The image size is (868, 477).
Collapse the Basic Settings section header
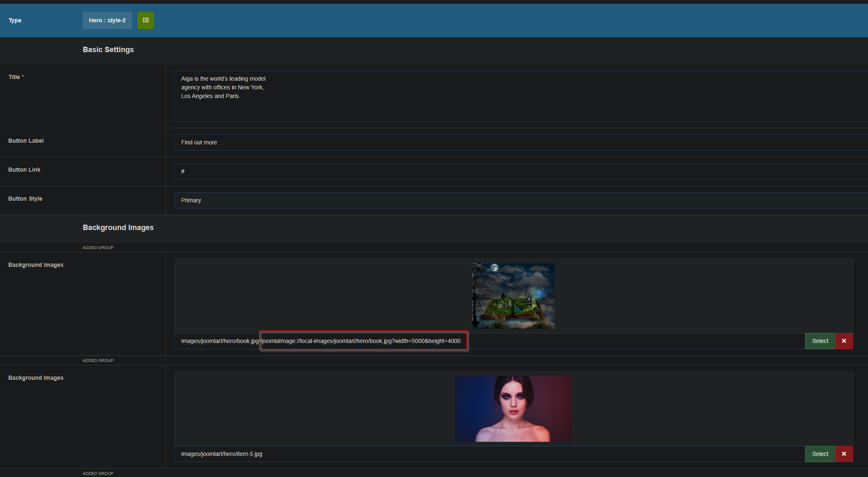pos(108,50)
